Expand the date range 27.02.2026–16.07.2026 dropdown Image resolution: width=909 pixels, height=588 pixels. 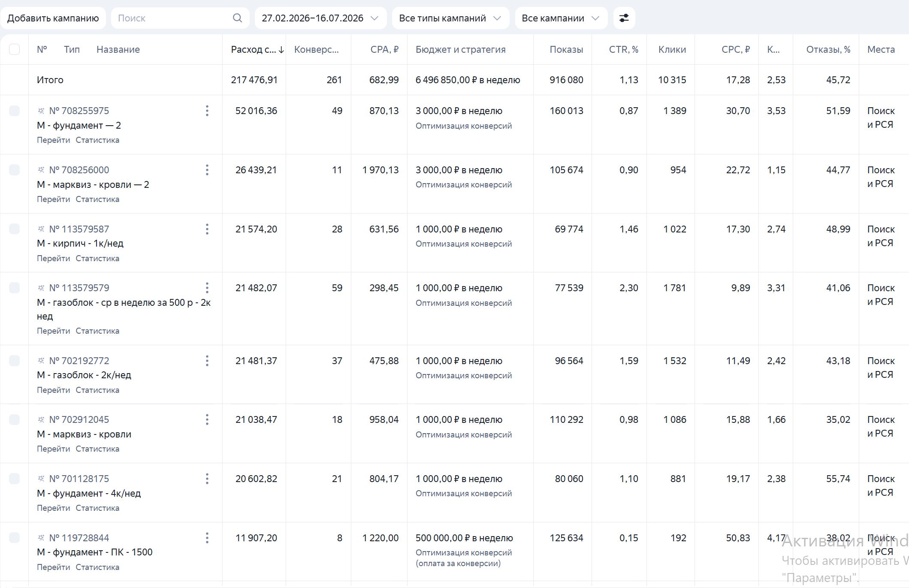point(320,18)
